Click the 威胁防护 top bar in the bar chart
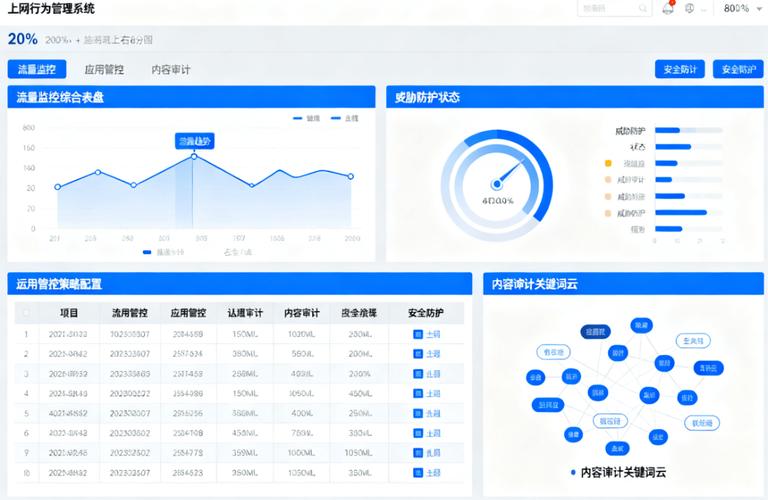 click(x=668, y=130)
